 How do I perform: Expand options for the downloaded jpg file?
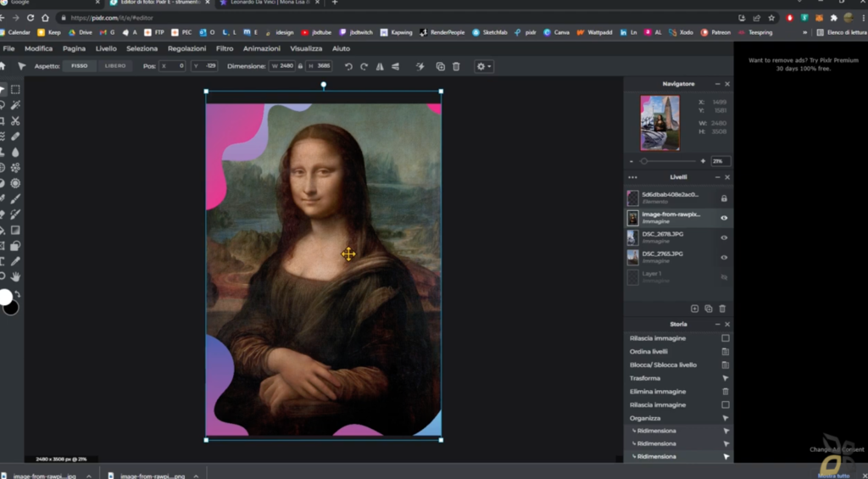88,476
